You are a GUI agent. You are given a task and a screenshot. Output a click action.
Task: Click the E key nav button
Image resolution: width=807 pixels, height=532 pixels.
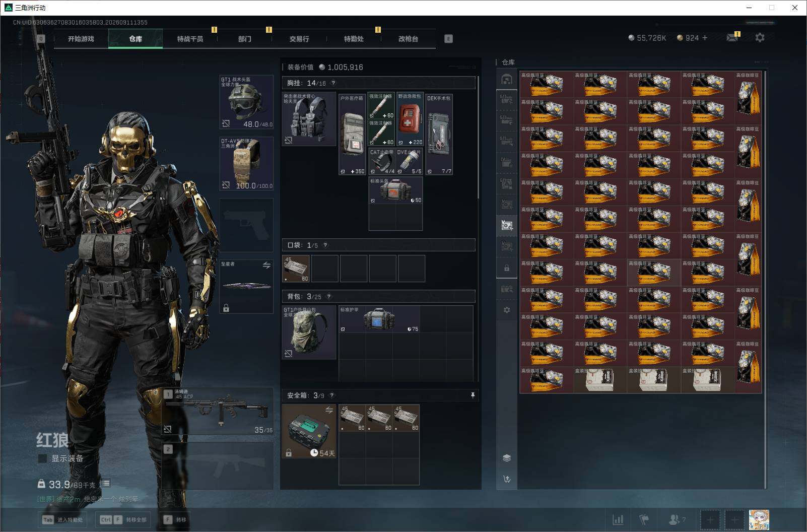point(448,39)
